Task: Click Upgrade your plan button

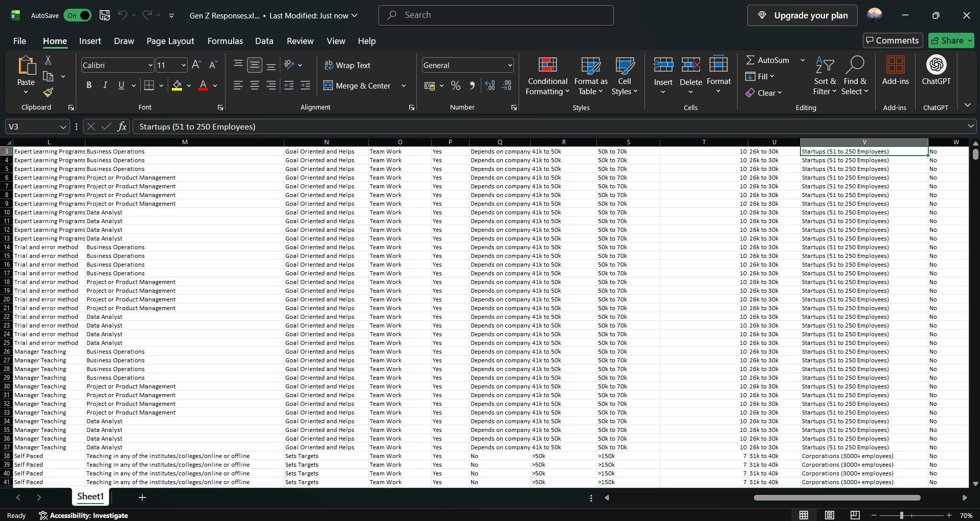Action: 803,15
